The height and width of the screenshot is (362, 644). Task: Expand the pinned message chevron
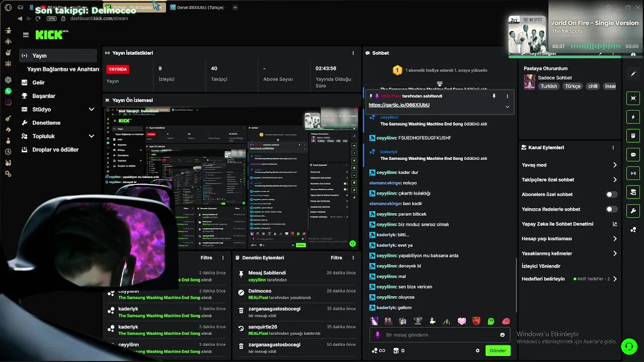507,107
